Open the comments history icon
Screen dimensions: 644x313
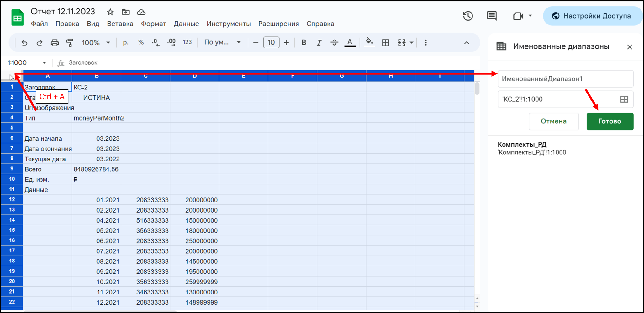point(492,16)
